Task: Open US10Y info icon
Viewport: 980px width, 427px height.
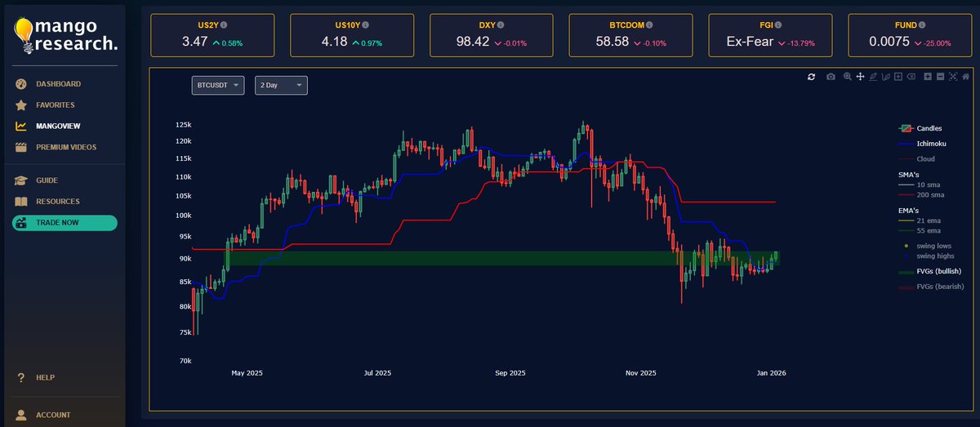Action: [x=367, y=25]
